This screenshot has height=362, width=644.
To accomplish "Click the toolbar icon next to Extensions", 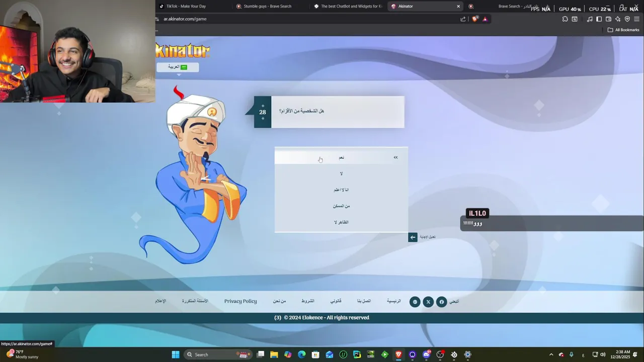I will [x=575, y=19].
